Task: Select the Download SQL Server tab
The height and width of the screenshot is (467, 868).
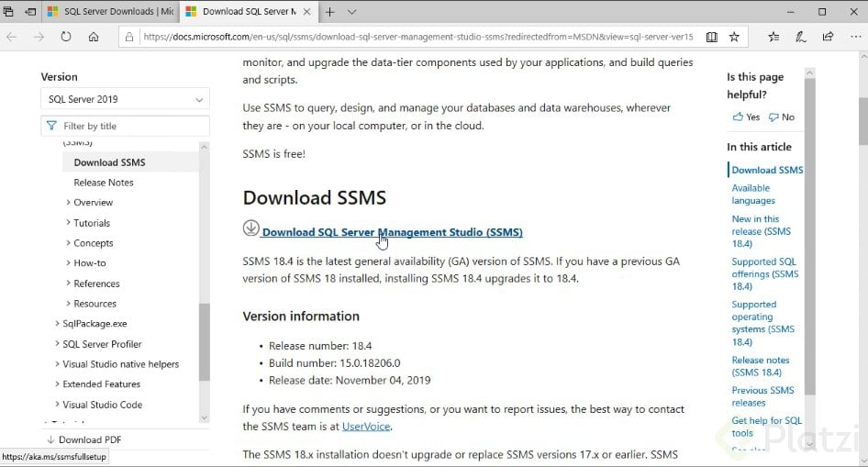Action: (249, 12)
